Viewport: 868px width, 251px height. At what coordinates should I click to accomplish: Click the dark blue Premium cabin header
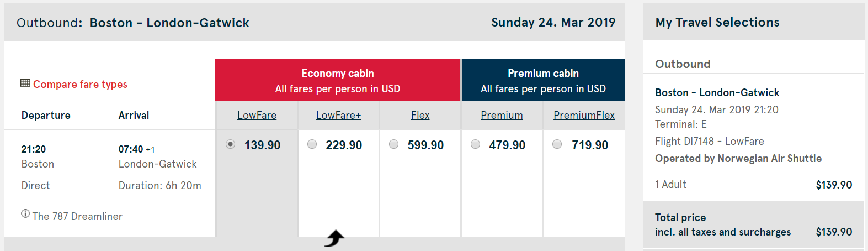[x=543, y=80]
